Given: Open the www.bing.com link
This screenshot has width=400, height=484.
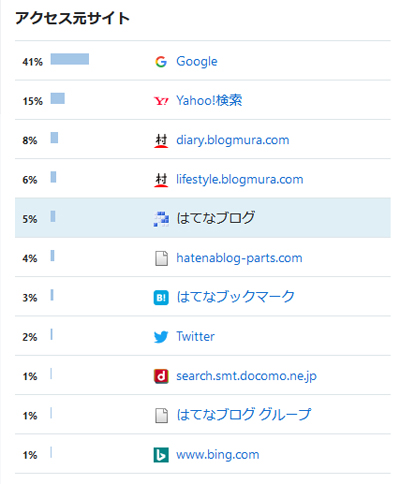Looking at the screenshot, I should pos(218,455).
